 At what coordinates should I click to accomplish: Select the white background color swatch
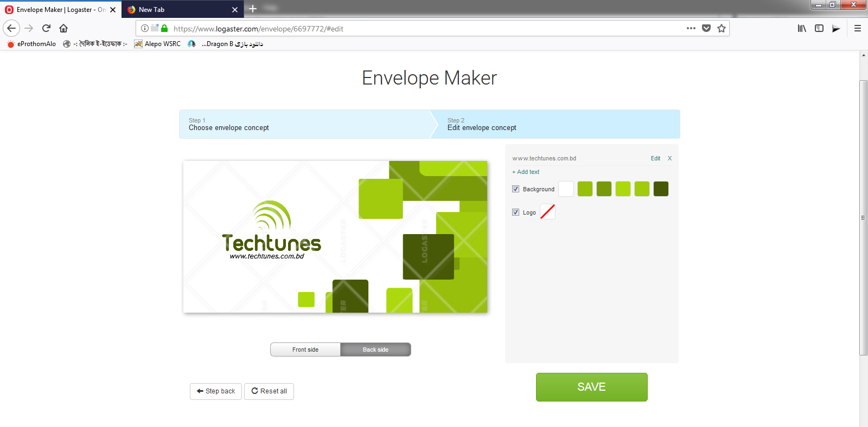click(x=566, y=189)
